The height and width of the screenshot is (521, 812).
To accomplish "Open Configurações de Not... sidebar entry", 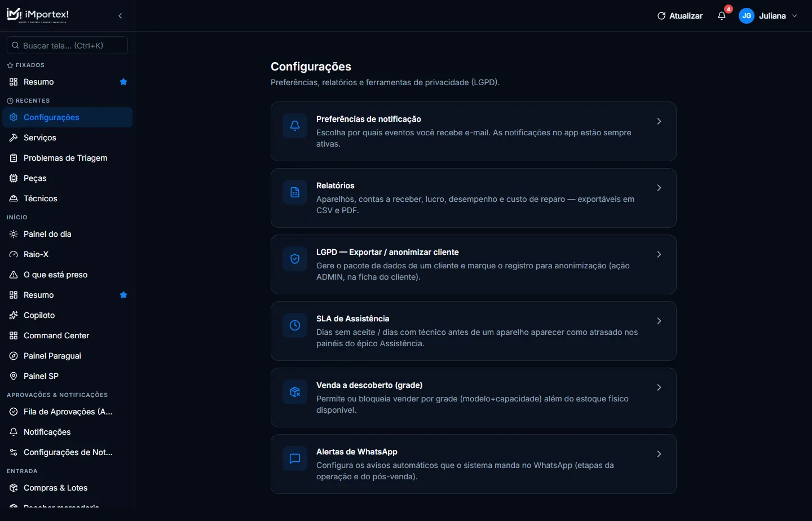I will [x=67, y=452].
